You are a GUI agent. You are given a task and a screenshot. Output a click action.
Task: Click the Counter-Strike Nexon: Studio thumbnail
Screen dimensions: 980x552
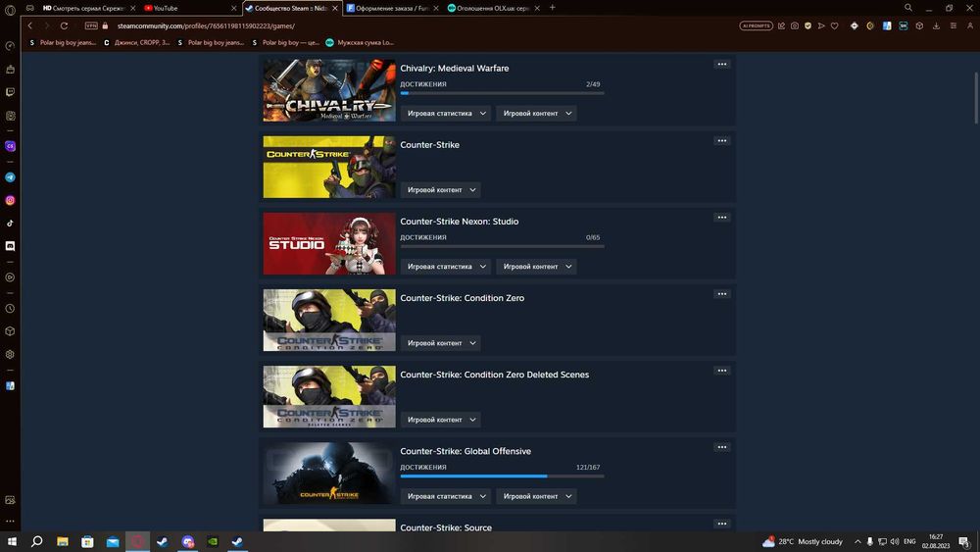[x=329, y=244]
